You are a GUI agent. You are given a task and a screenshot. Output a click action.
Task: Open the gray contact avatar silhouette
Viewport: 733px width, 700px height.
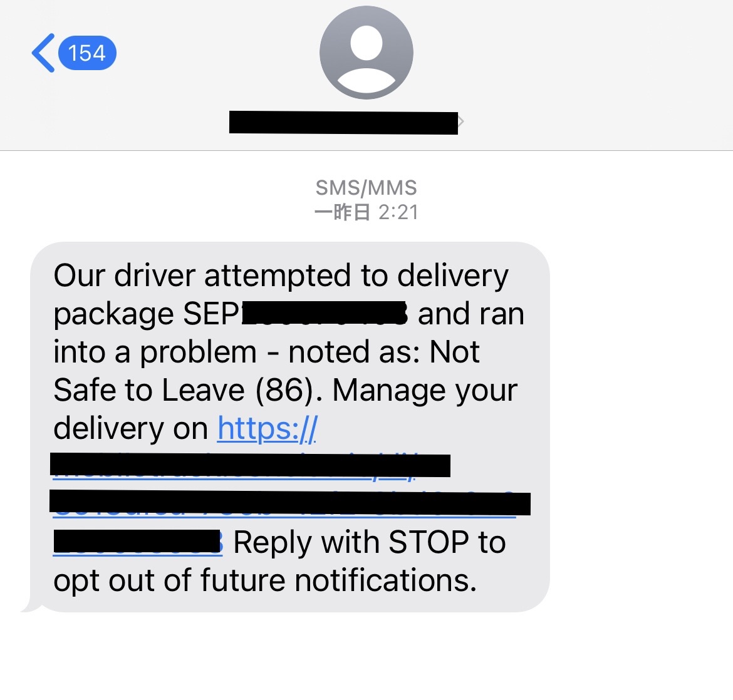click(366, 53)
